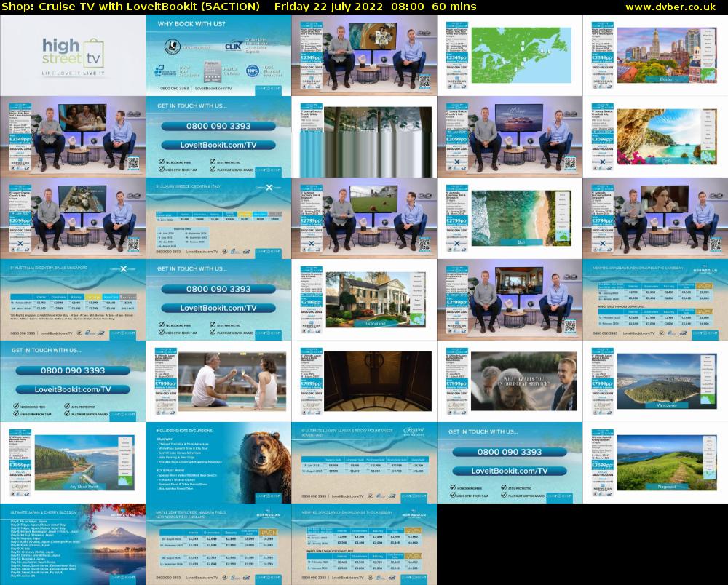Screen dimensions: 728x585
Task: Open the Vancouver aerial island thumbnail
Action: pos(655,381)
